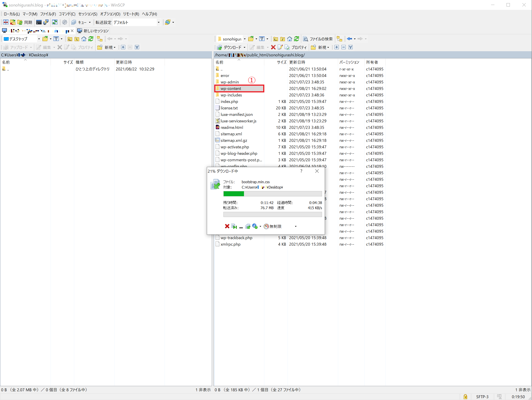Screen dimensions: 532x400
Task: Go to remote home directory icon
Action: [x=290, y=39]
